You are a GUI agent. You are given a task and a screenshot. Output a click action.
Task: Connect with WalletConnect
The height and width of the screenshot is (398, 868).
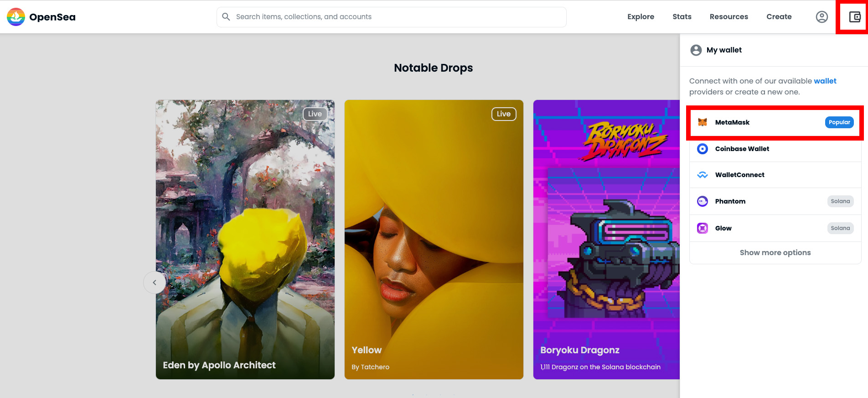775,175
